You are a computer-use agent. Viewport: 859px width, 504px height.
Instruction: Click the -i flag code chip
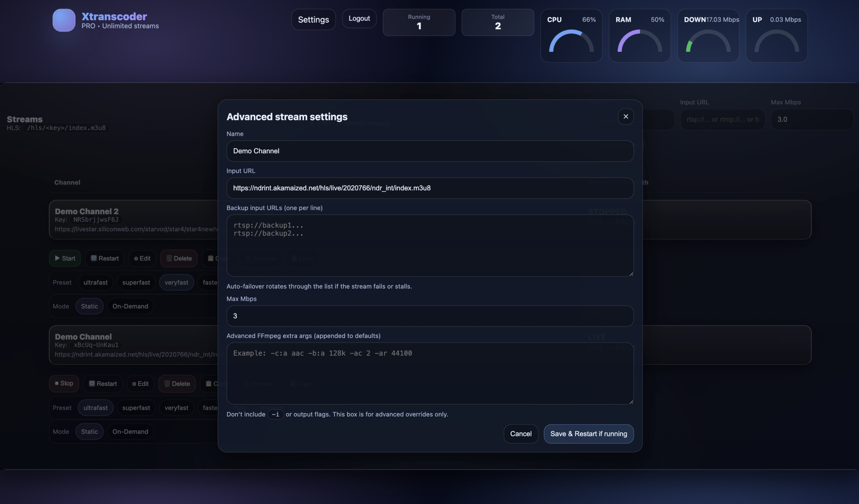(x=275, y=414)
